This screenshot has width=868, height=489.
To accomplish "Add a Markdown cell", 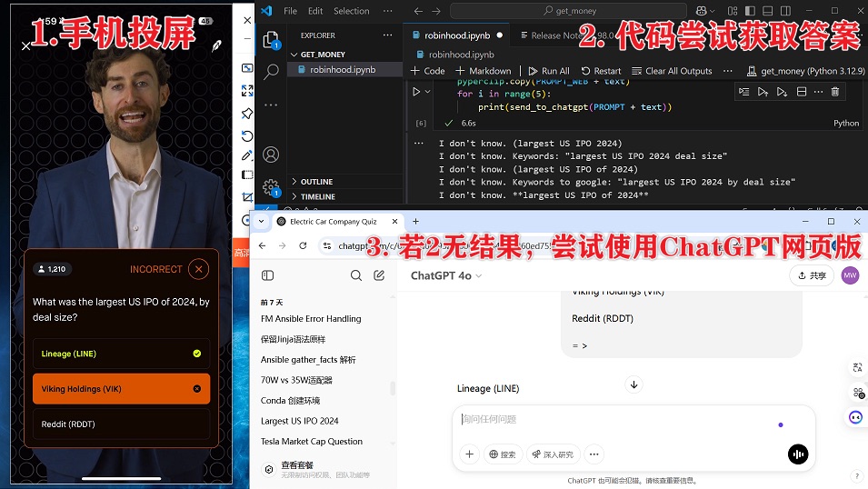I will tap(484, 71).
